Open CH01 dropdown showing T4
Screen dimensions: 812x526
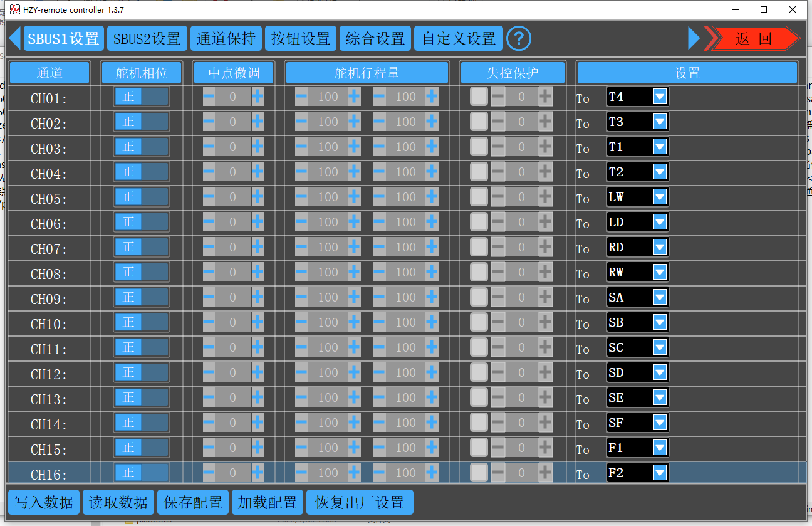point(659,97)
